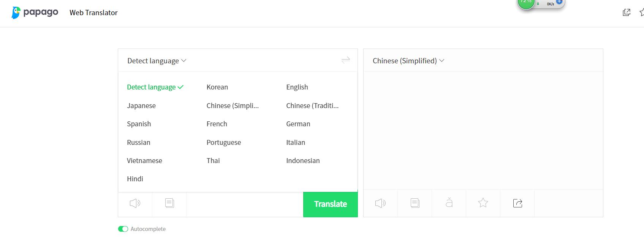The height and width of the screenshot is (237, 644).
Task: Save translation to favorites star
Action: 483,203
